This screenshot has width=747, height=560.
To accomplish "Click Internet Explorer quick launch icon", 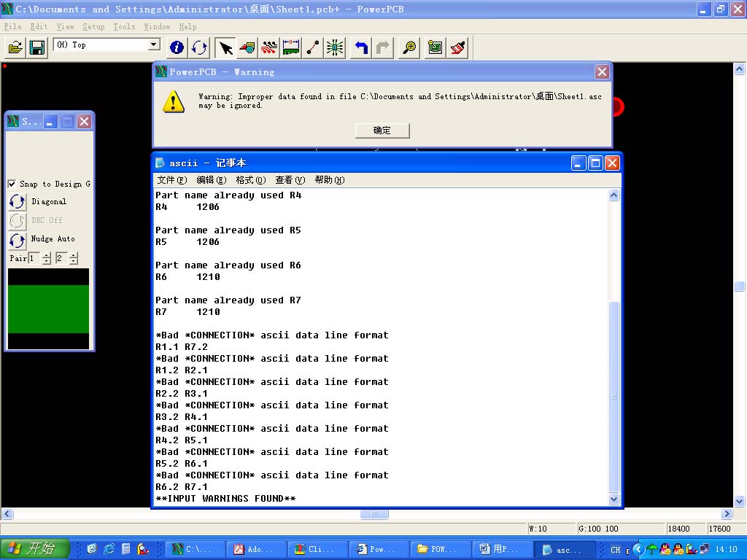I will pos(109,549).
